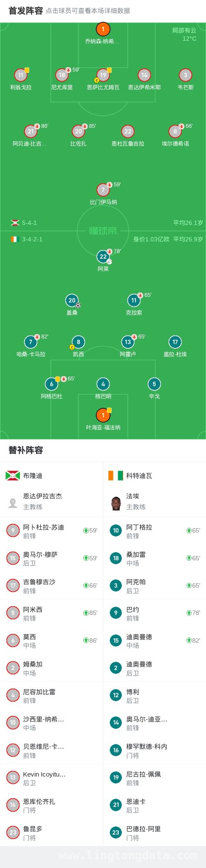The height and width of the screenshot is (868, 206).
Task: Open number 11 利翁戈拉 player icon
Action: pos(20,75)
